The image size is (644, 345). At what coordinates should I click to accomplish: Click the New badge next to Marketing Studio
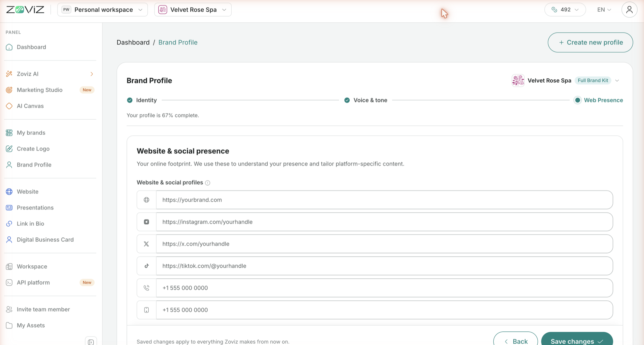pyautogui.click(x=87, y=90)
